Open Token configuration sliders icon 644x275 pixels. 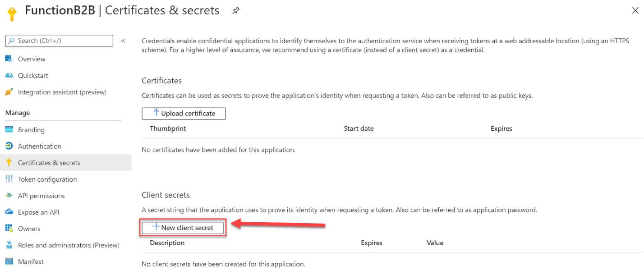[x=9, y=179]
